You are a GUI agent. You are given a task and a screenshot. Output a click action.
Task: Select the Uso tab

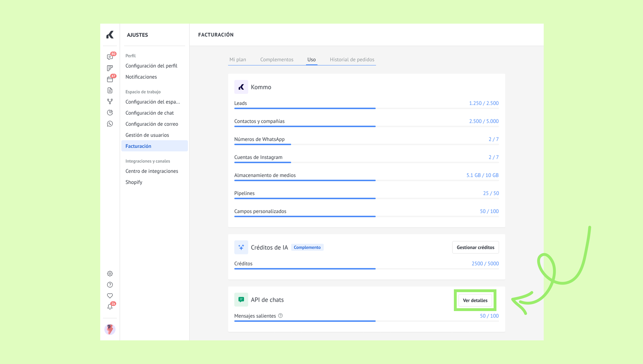click(x=312, y=60)
